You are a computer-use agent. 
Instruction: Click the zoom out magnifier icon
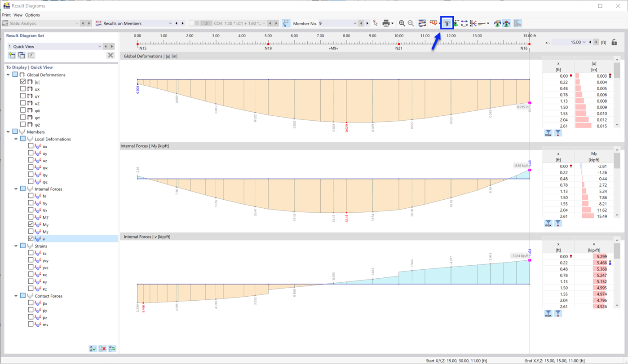pyautogui.click(x=411, y=23)
